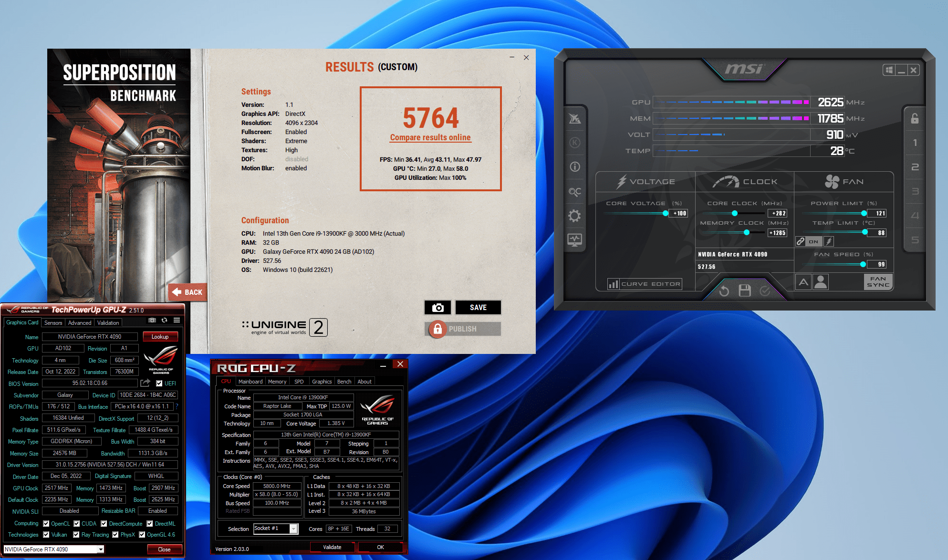Click the camera screenshot button in Superposition
This screenshot has height=560, width=948.
tap(438, 308)
